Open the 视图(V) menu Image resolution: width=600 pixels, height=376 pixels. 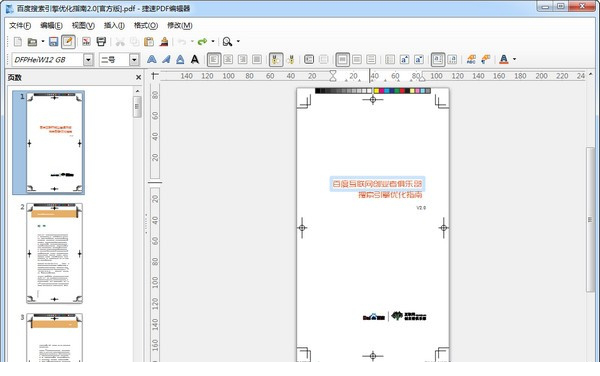(x=83, y=25)
